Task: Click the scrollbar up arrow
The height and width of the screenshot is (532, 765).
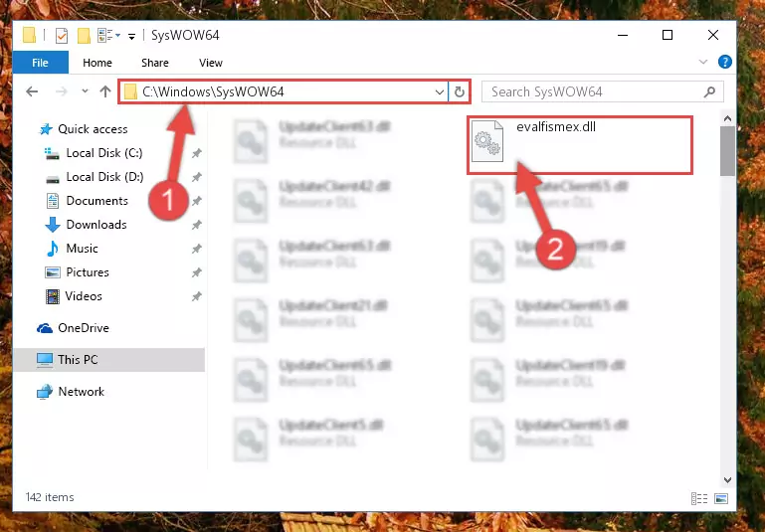Action: [727, 118]
